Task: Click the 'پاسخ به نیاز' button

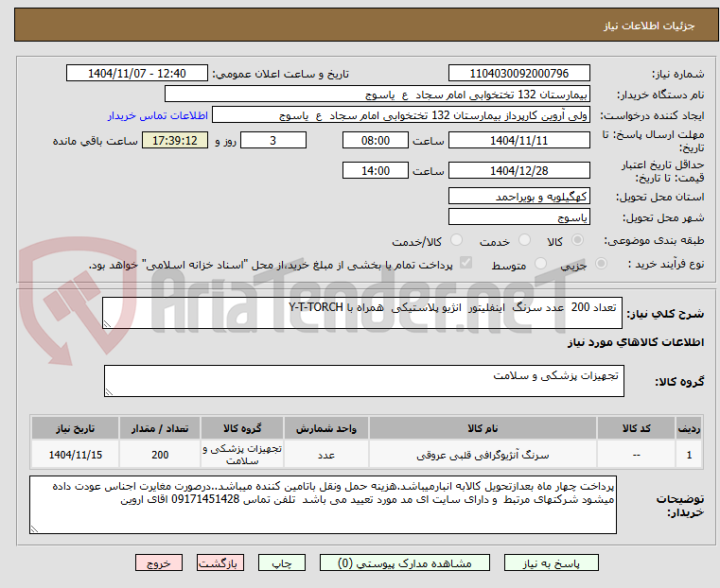Action: 551,562
